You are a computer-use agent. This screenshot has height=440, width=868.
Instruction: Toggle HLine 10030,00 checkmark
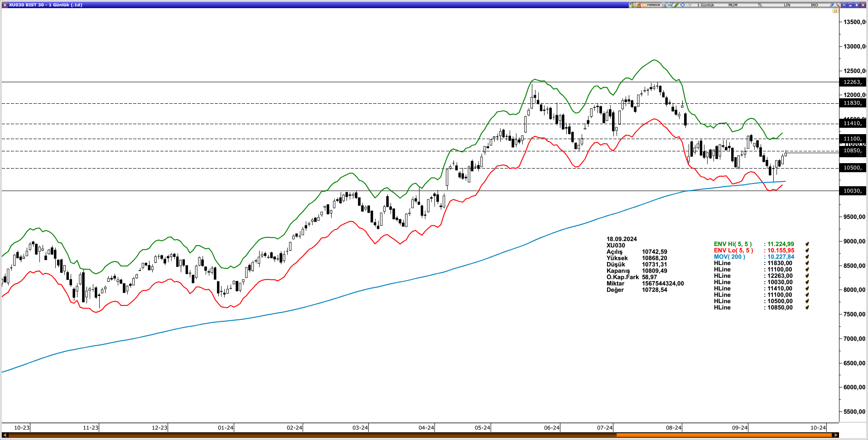(807, 282)
